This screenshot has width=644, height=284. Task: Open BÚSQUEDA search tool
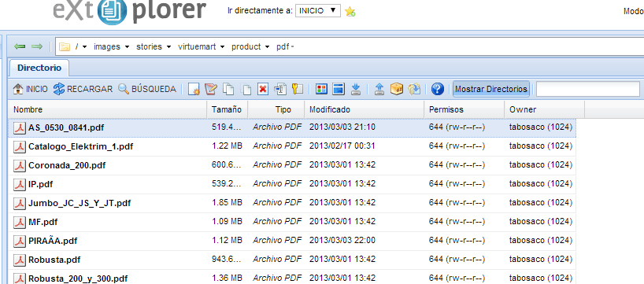coord(147,89)
